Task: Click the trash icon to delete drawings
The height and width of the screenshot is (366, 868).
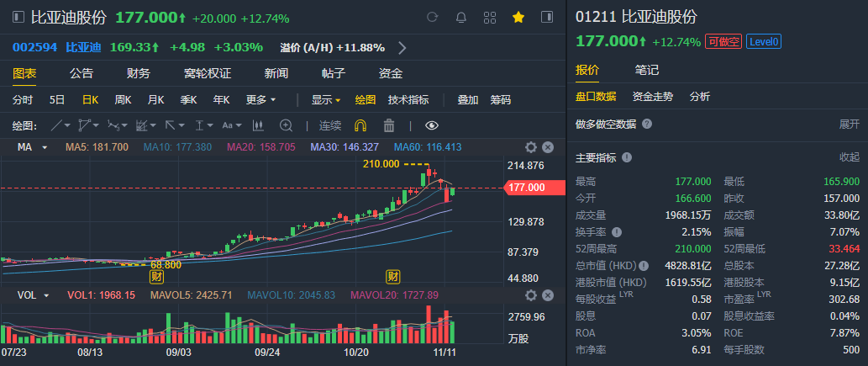Action: point(389,126)
